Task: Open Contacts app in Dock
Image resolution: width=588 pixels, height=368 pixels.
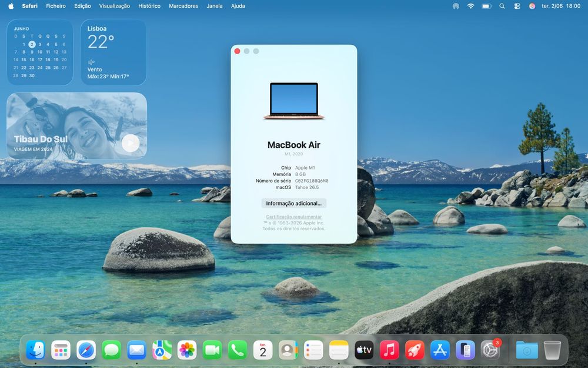Action: [x=288, y=350]
